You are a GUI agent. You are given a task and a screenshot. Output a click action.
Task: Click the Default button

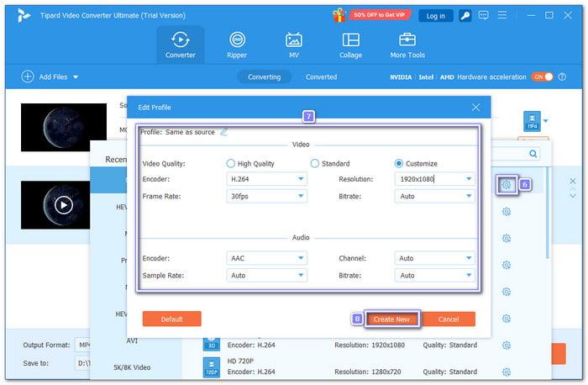pos(171,319)
